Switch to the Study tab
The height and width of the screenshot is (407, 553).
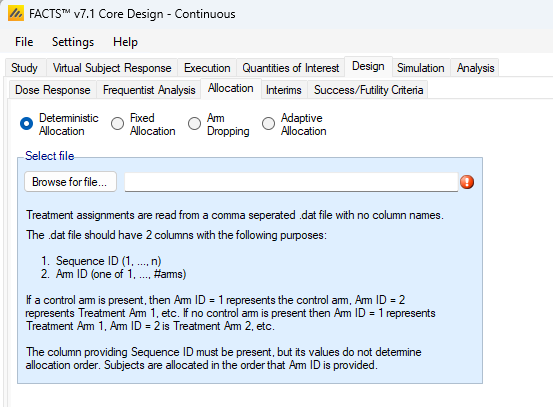tap(24, 68)
